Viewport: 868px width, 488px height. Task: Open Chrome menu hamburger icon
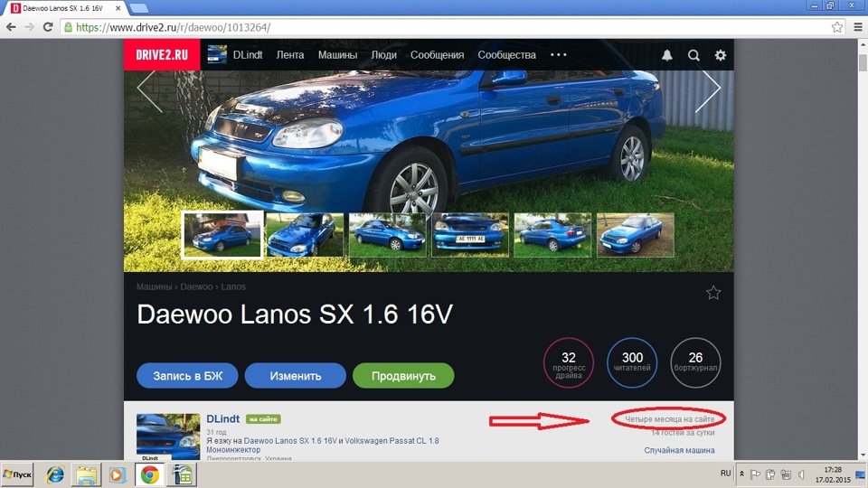pyautogui.click(x=857, y=27)
